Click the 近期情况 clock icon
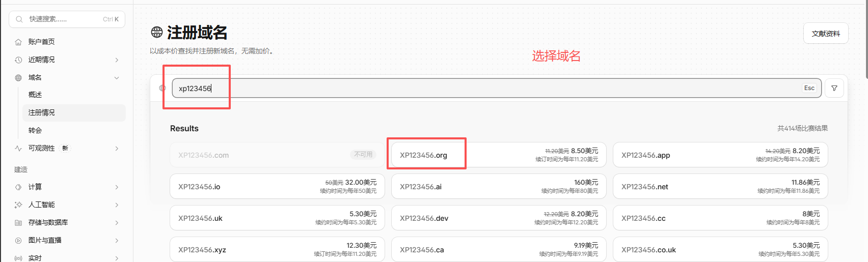This screenshot has height=262, width=868. pyautogui.click(x=18, y=60)
